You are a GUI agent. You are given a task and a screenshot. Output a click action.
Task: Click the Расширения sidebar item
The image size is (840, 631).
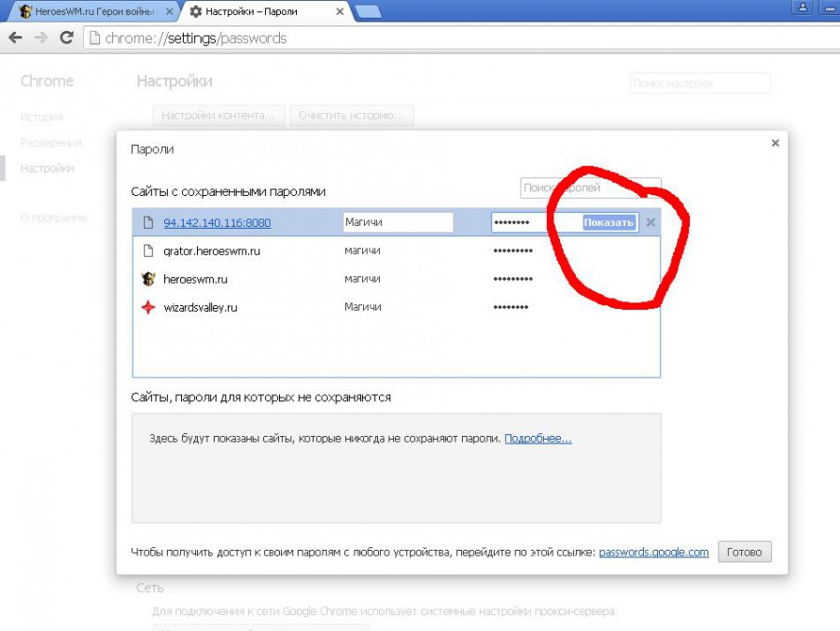pos(51,143)
